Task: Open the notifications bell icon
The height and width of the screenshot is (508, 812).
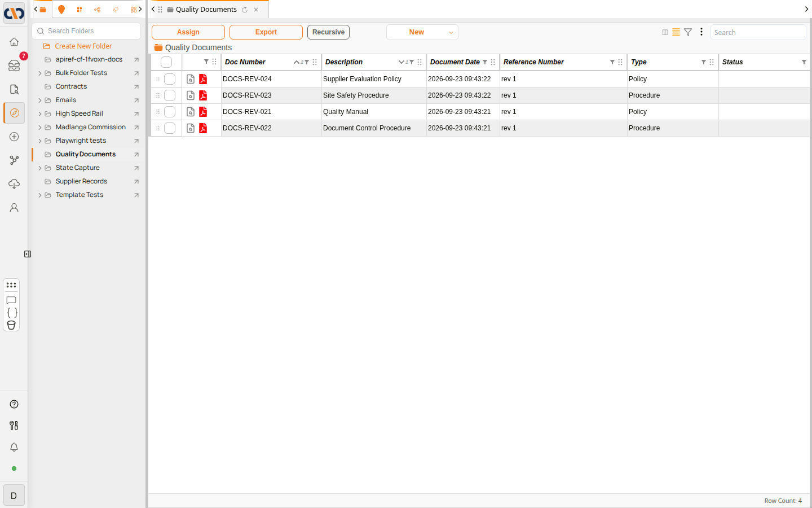Action: click(x=14, y=447)
